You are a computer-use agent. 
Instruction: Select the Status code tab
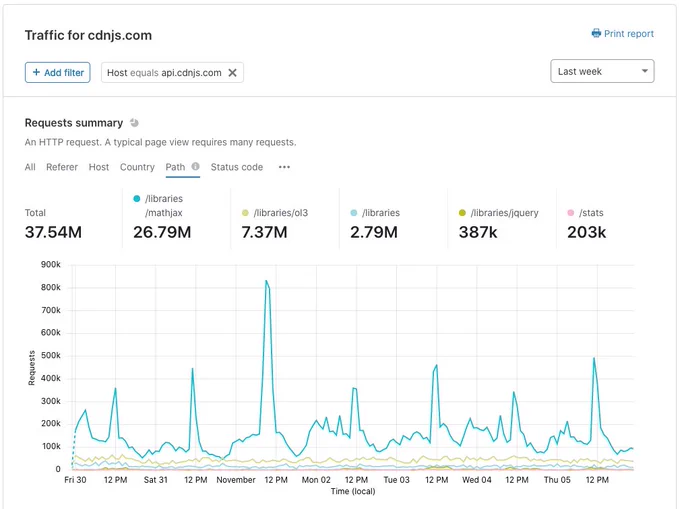coord(237,167)
